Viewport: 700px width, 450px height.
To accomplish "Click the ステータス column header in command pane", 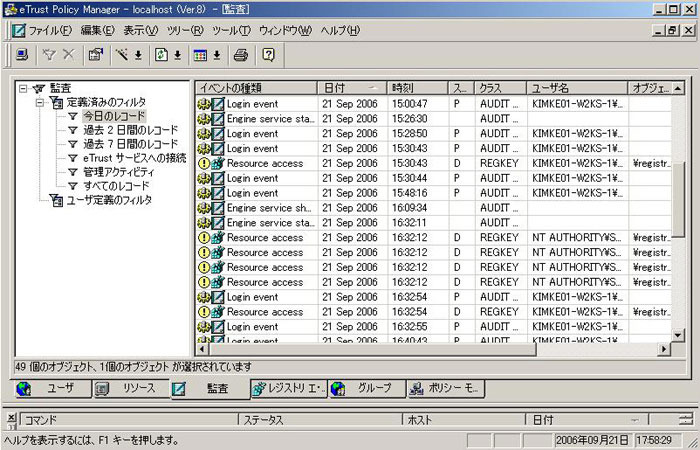I will click(321, 420).
